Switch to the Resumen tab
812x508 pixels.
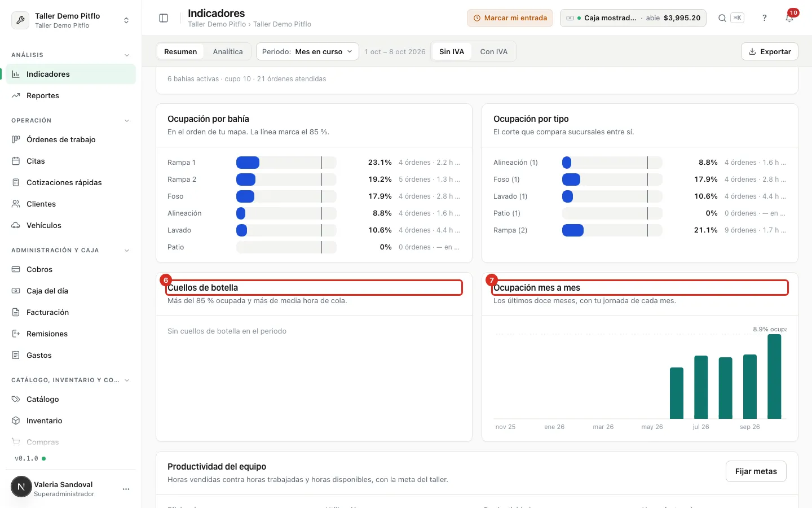tap(180, 51)
